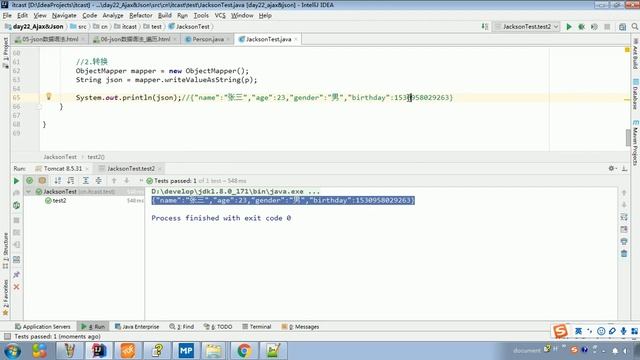Image resolution: width=640 pixels, height=360 pixels.
Task: Clear console with trash icon
Action: 624,254
